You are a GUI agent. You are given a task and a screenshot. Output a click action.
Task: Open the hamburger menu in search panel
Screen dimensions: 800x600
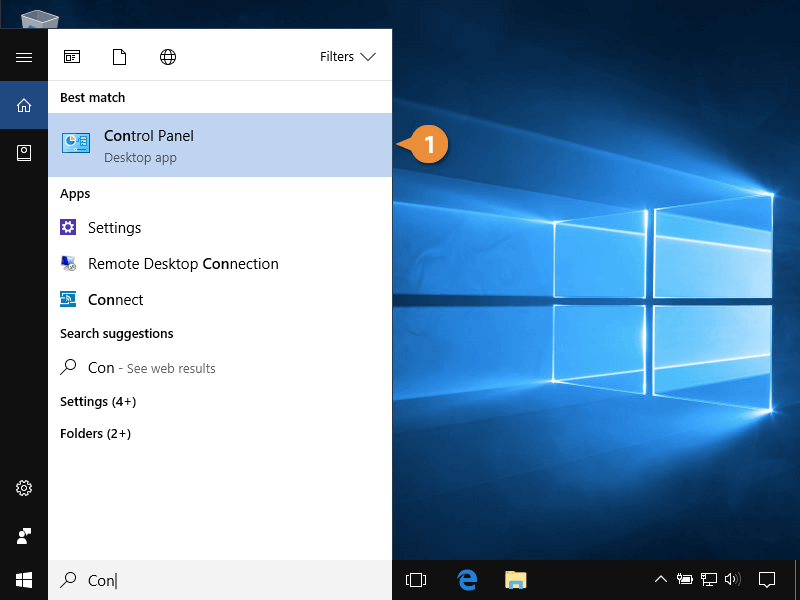click(x=24, y=57)
